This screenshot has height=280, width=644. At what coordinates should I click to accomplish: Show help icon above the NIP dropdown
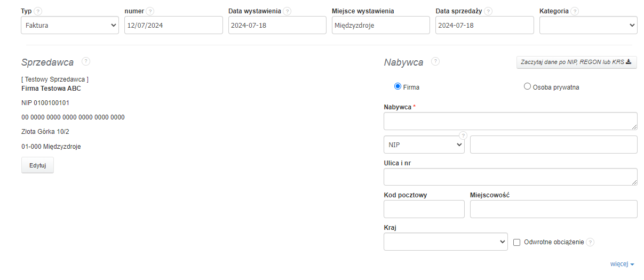pyautogui.click(x=463, y=135)
